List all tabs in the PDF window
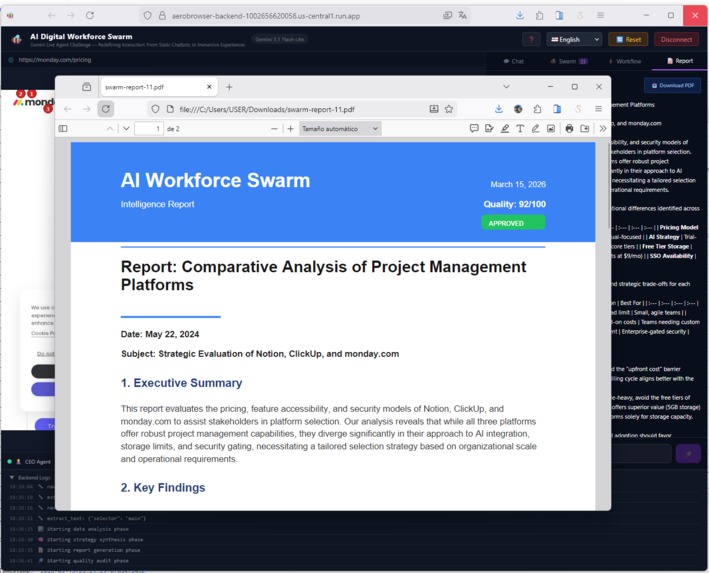 pyautogui.click(x=506, y=87)
